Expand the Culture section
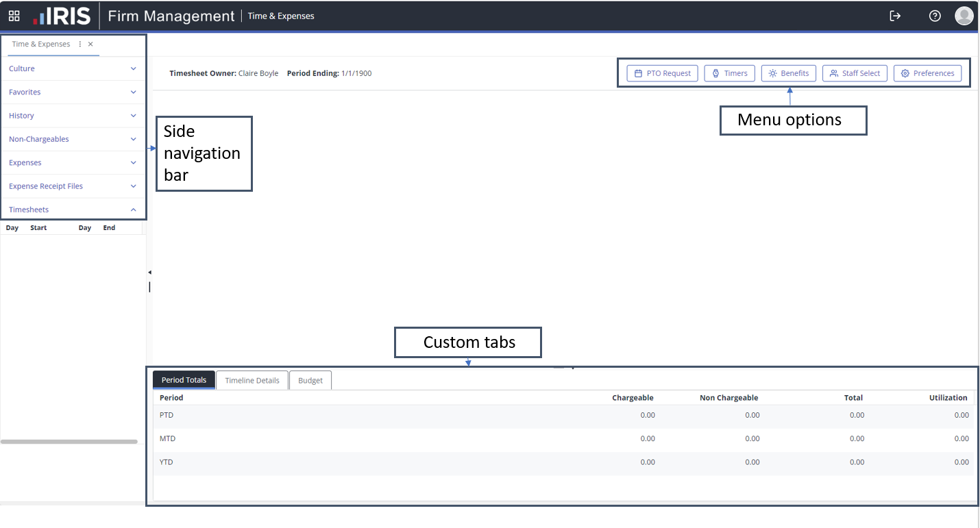980x528 pixels. [x=133, y=68]
